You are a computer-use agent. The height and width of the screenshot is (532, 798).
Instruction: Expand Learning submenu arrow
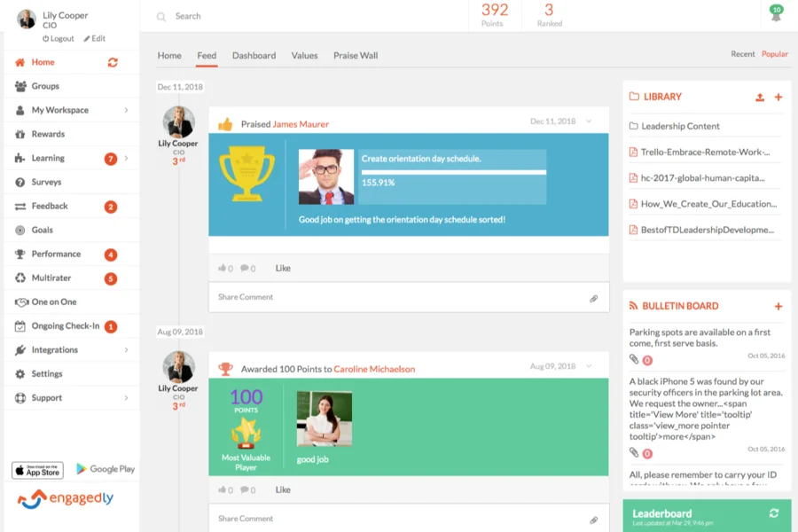click(126, 159)
